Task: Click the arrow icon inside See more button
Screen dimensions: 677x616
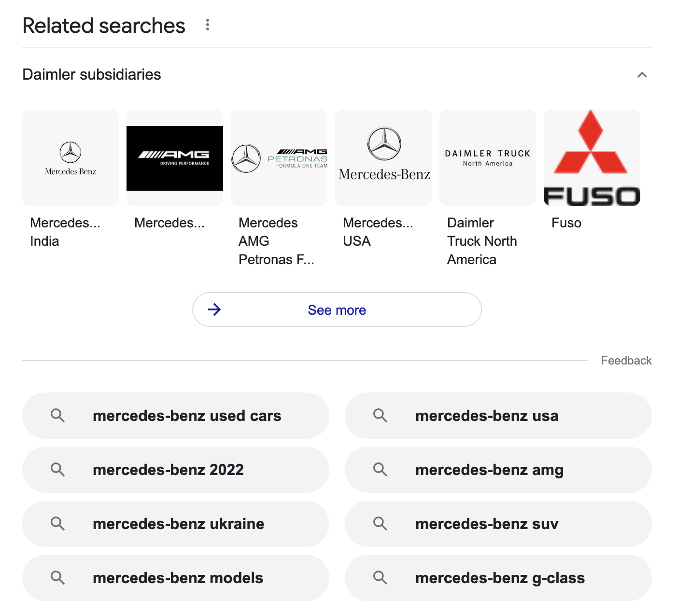Action: [x=214, y=309]
